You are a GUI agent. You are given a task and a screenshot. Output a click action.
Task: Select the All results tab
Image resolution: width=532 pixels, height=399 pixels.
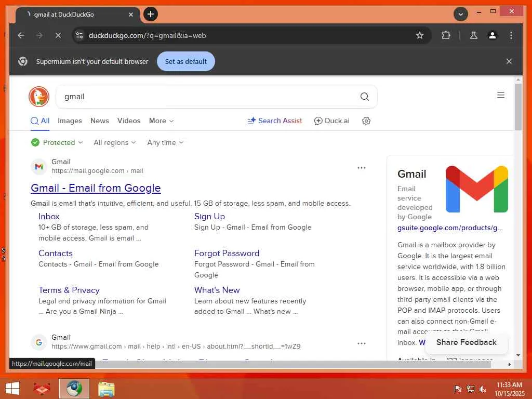(x=40, y=121)
